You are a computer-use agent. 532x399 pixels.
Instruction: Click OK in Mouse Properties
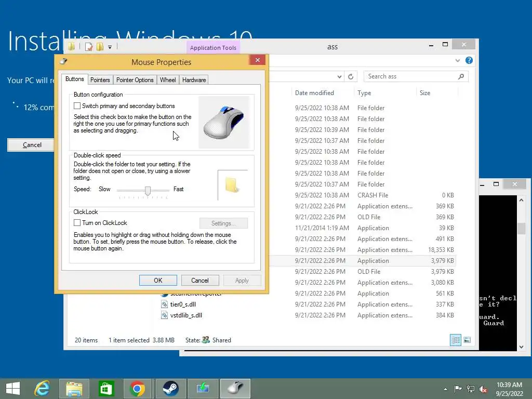[x=158, y=280]
